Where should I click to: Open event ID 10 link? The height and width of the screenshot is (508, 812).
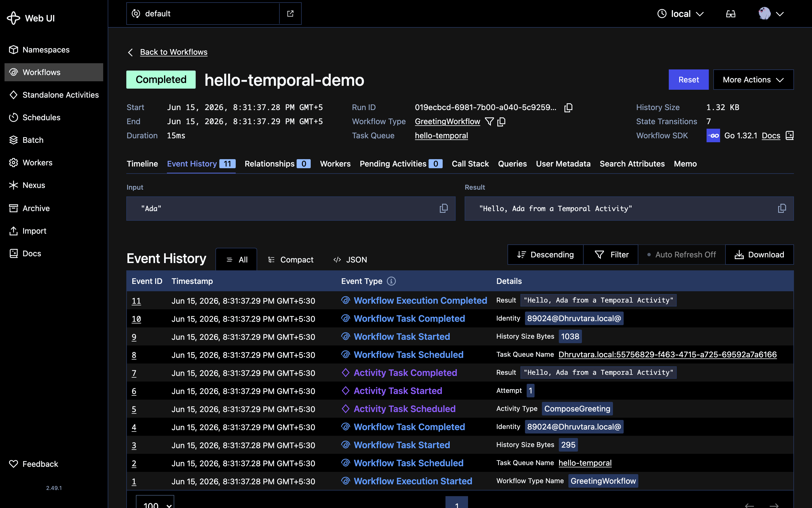pos(136,319)
